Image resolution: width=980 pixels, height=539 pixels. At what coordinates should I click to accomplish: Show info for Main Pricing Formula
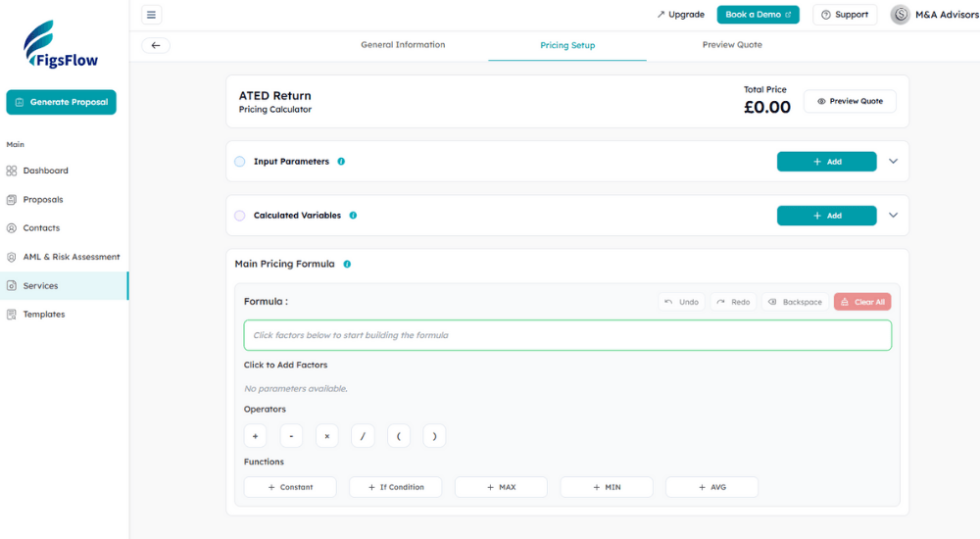pos(347,264)
